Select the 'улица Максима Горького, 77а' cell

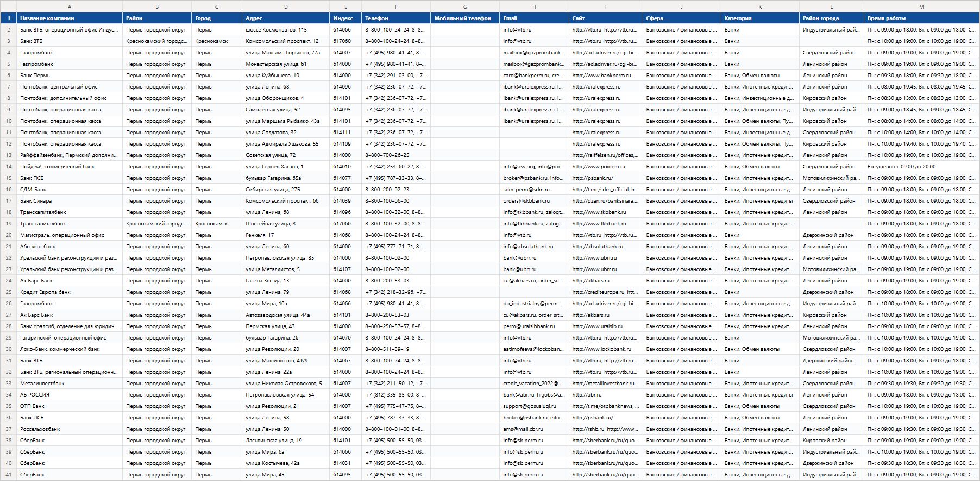click(x=286, y=53)
